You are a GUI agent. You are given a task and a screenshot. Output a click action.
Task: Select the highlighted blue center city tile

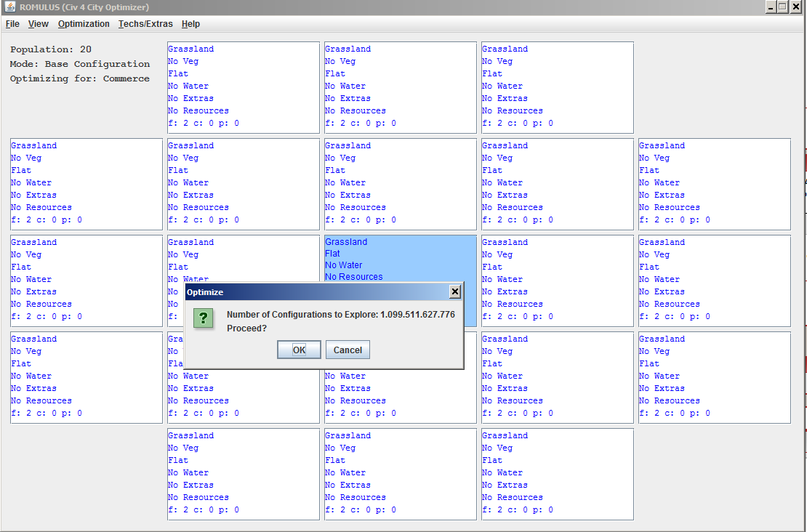tap(401, 259)
